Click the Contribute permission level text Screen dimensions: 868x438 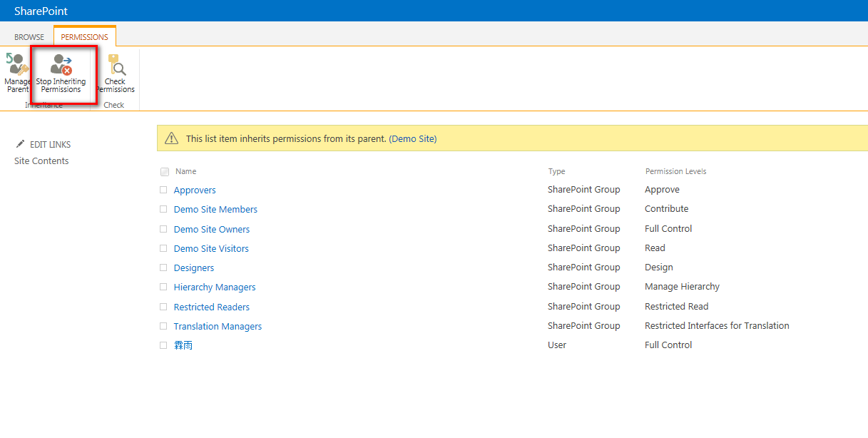coord(667,208)
